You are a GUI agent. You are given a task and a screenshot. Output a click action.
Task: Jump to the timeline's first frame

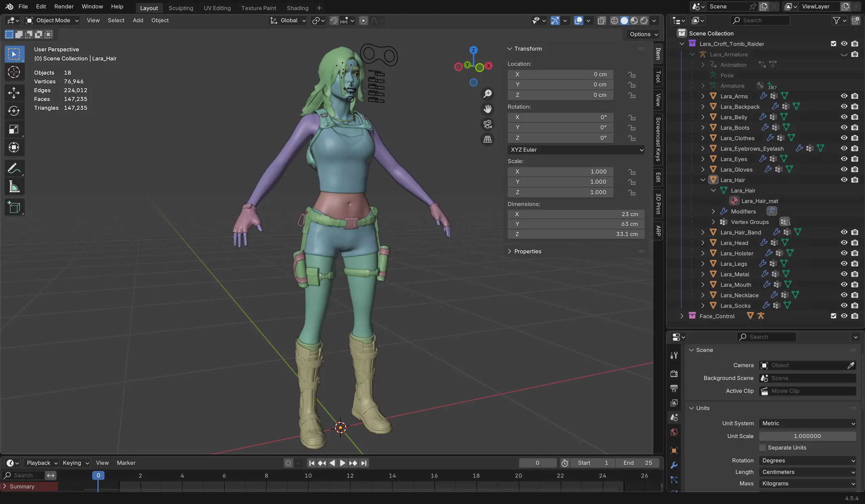pos(312,463)
